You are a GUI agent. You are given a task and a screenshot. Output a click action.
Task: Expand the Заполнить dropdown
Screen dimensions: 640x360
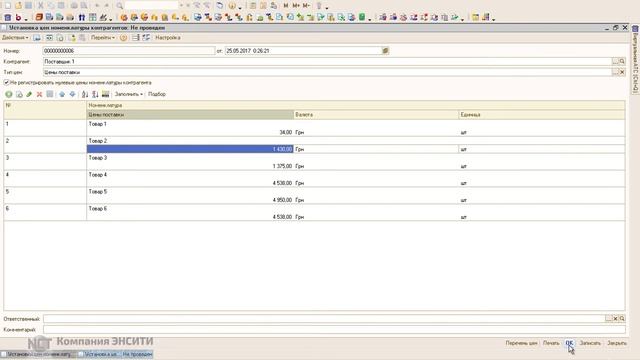point(129,94)
